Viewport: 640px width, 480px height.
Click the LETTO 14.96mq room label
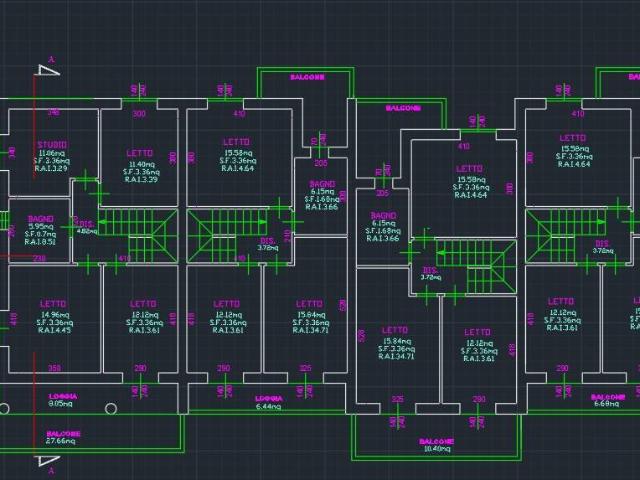pyautogui.click(x=53, y=317)
